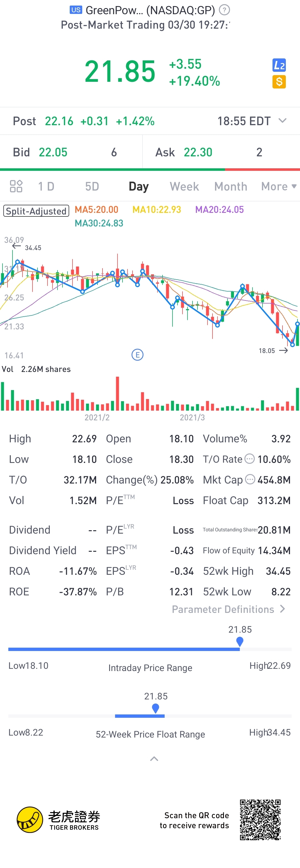Tap the tallest red volume bar

(x=117, y=393)
